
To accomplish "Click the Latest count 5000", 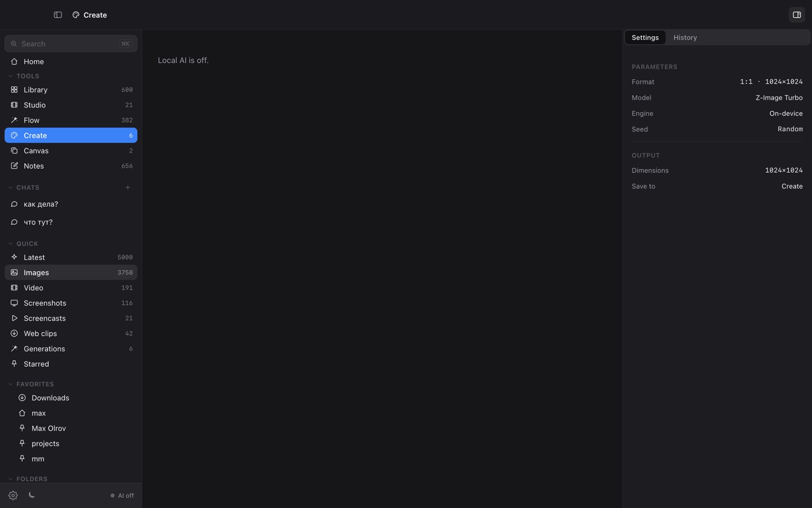I will [x=125, y=258].
